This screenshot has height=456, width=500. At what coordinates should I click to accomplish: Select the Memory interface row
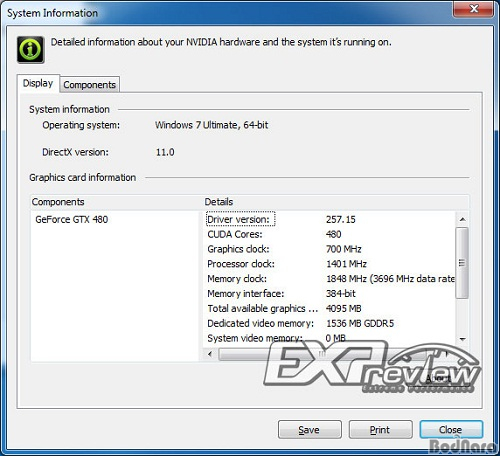pos(330,294)
